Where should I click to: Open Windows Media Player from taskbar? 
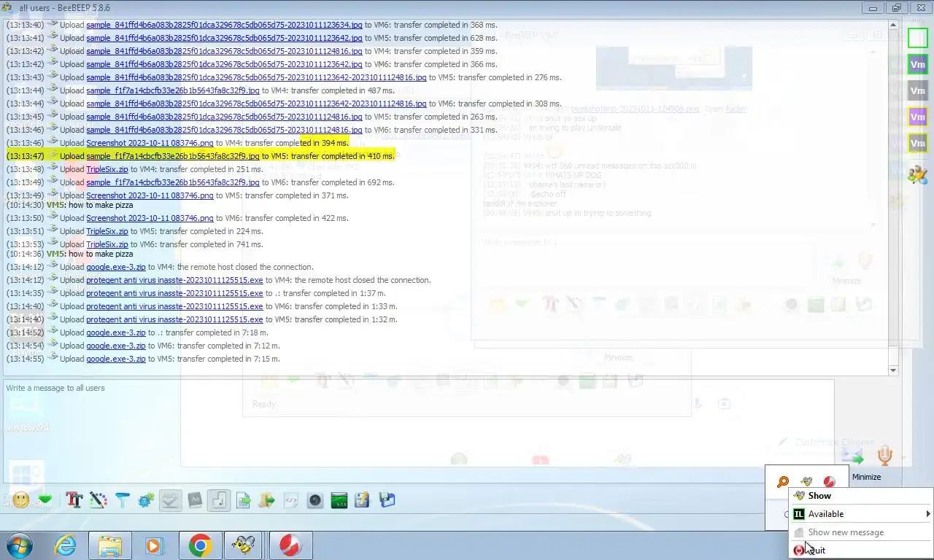coord(154,545)
